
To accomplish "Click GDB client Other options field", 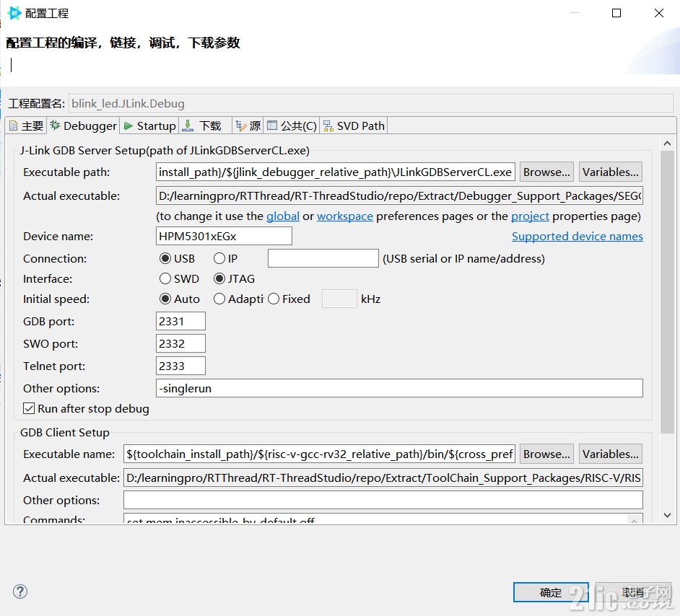I will tap(383, 500).
